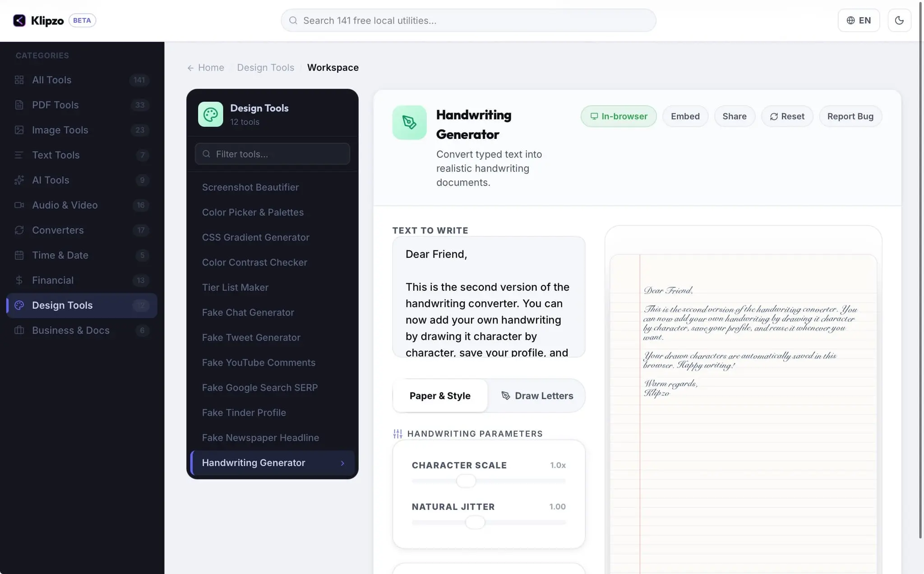Adjust the Natural Jitter slider handle
Screen dimensions: 924x574
(x=475, y=522)
